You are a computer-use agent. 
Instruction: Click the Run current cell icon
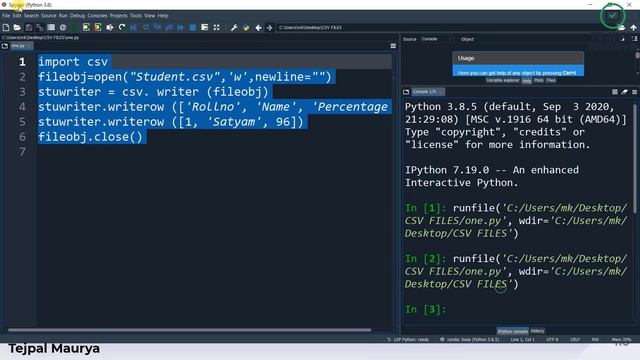[86, 27]
